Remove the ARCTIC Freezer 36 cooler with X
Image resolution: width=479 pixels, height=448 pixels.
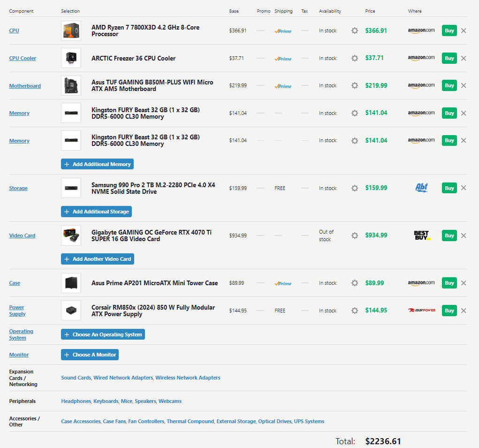pyautogui.click(x=464, y=58)
